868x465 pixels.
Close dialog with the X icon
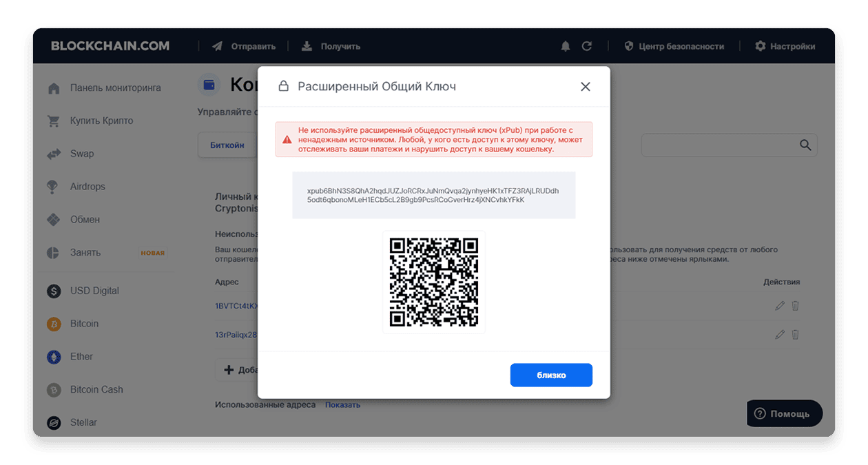pos(586,87)
